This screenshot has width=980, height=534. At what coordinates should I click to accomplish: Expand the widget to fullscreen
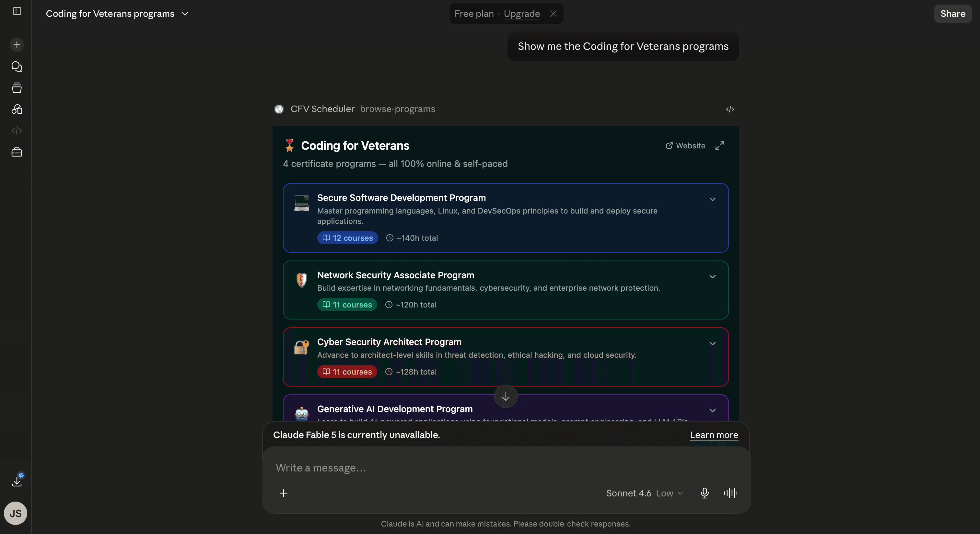[x=720, y=146]
